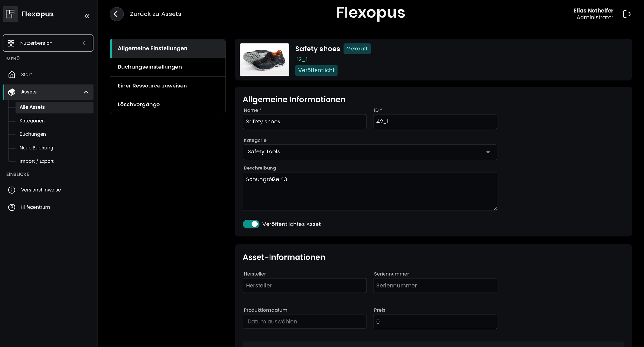Open the Produktionsdatum date picker
644x347 pixels.
point(304,322)
